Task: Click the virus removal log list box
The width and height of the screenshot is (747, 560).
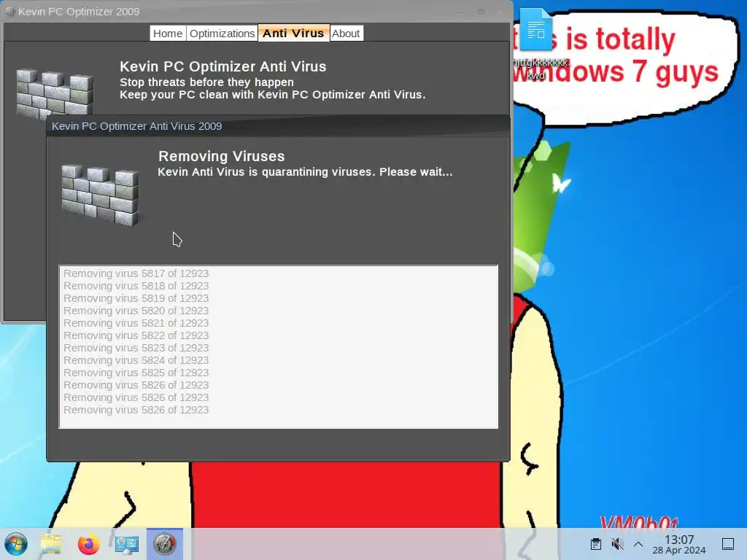Action: pos(278,346)
